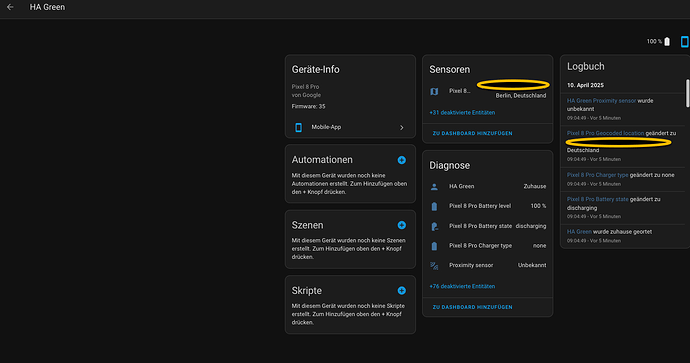Go back using the arrow icon

coord(10,7)
